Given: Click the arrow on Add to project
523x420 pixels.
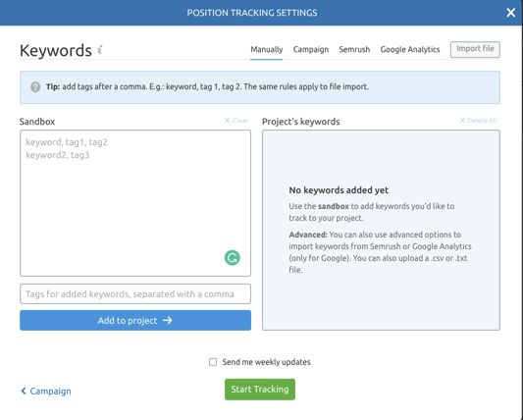Looking at the screenshot, I should click(x=168, y=320).
